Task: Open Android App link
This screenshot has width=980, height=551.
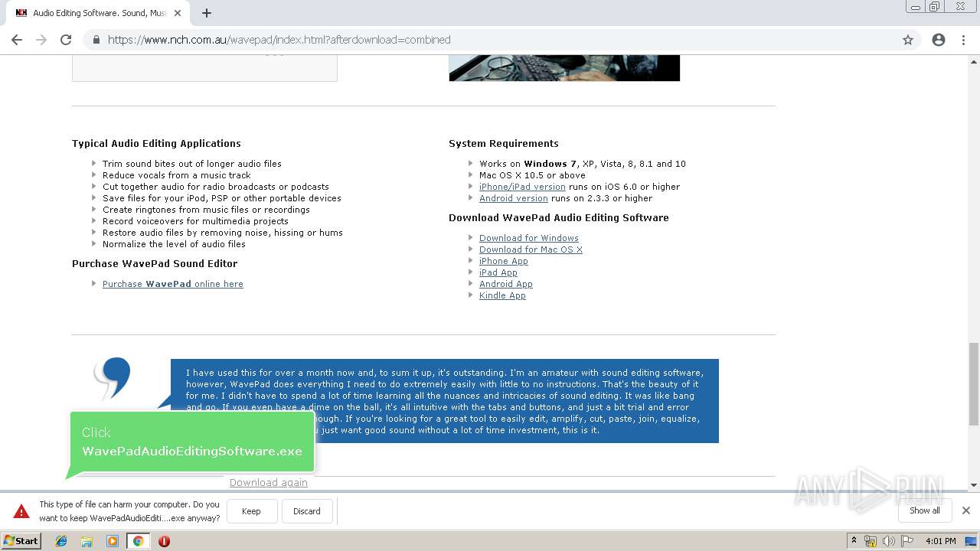Action: (x=506, y=284)
